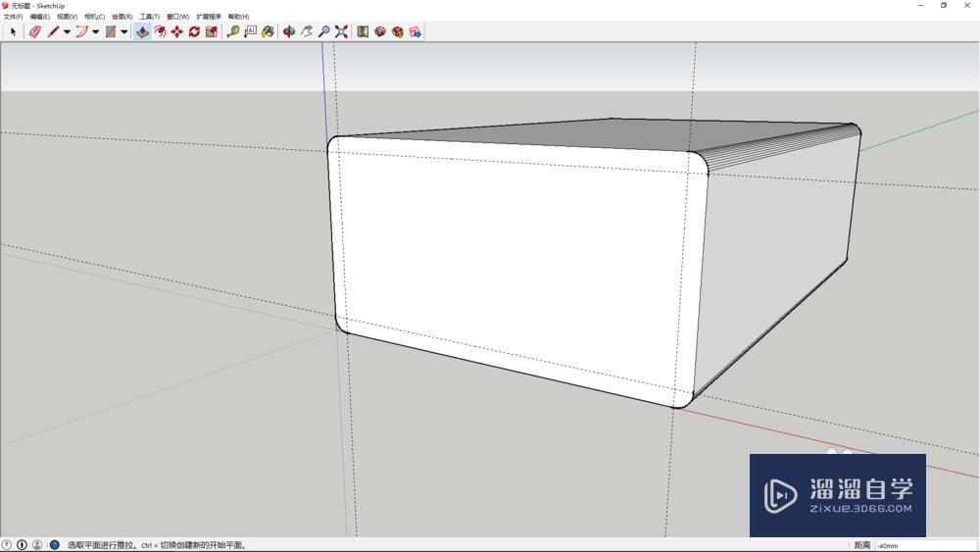The width and height of the screenshot is (980, 552).
Task: Pick the Scale tool
Action: tap(212, 31)
